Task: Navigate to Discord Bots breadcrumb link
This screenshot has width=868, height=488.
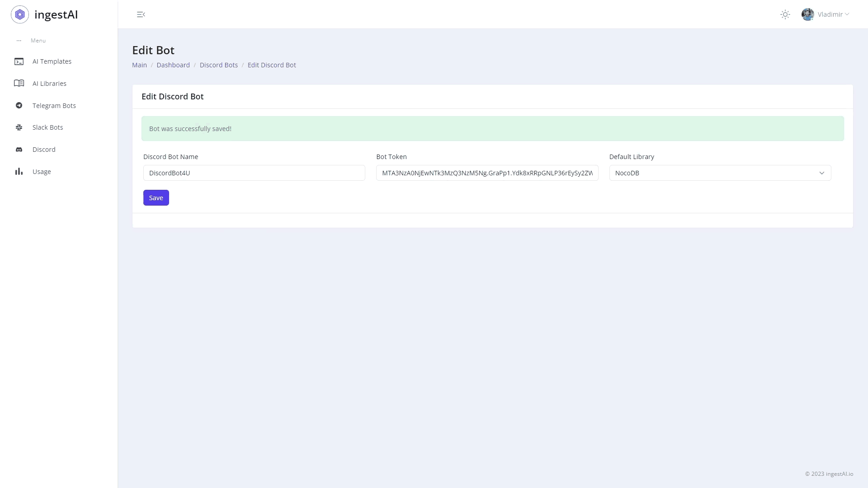Action: [x=219, y=65]
